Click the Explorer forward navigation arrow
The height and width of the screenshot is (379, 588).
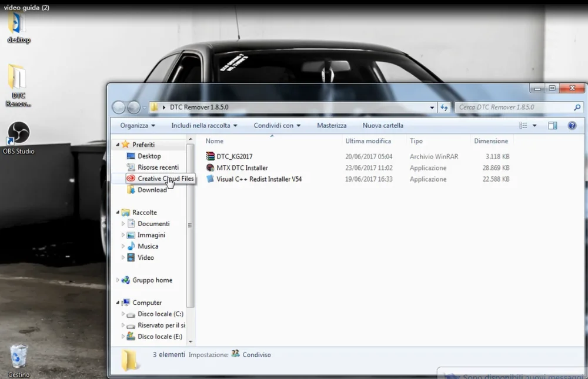[x=133, y=107]
